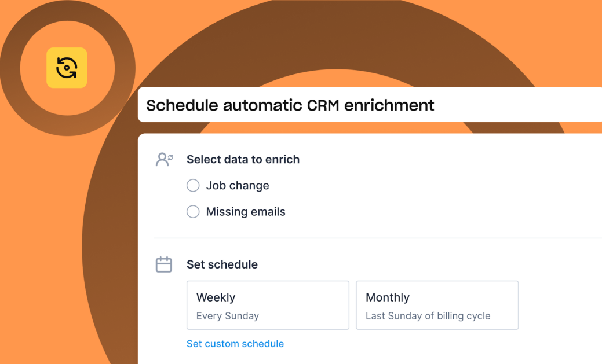Click the person-refresh icon beside Select data
Image resolution: width=602 pixels, height=364 pixels.
(165, 159)
